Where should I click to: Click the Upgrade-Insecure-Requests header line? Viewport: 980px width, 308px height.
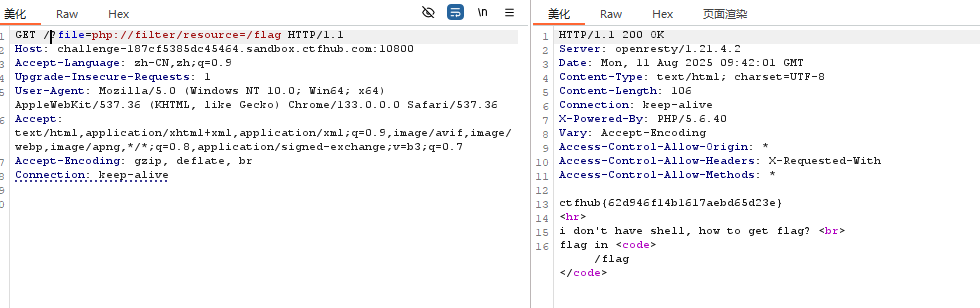pos(113,77)
